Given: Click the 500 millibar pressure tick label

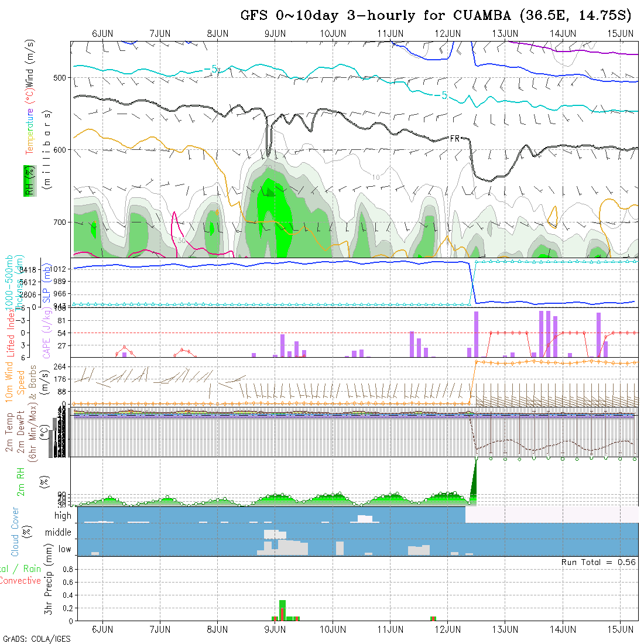Looking at the screenshot, I should click(61, 77).
